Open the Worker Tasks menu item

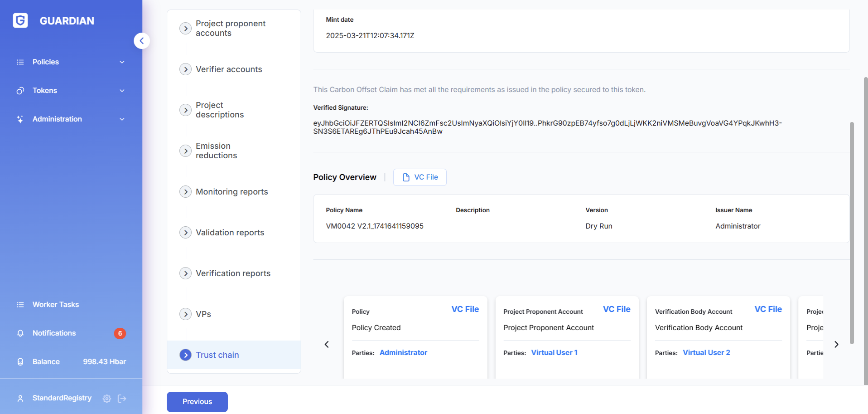click(x=55, y=305)
